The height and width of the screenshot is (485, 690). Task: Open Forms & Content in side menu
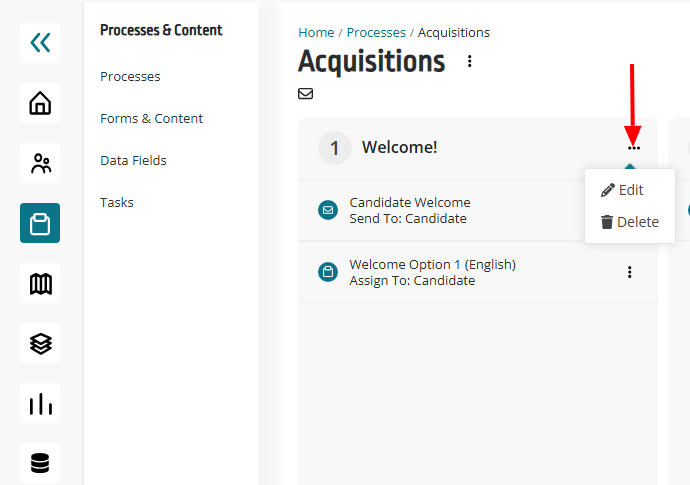[151, 118]
